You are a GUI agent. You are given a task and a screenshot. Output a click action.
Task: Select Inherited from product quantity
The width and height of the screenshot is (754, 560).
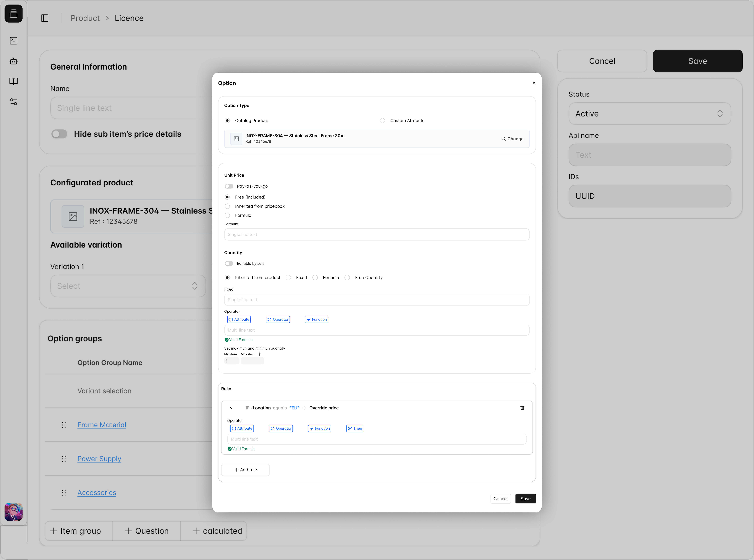[x=227, y=278]
